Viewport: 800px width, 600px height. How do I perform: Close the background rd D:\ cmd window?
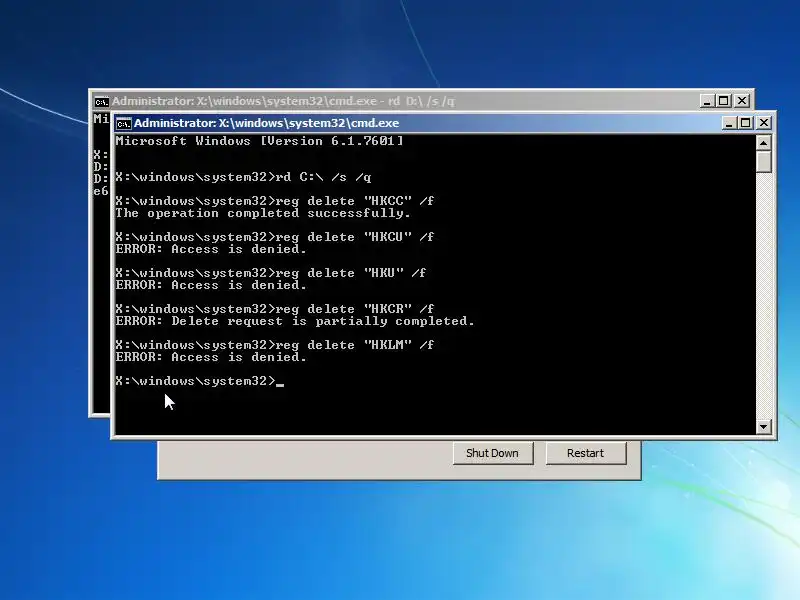pos(741,101)
